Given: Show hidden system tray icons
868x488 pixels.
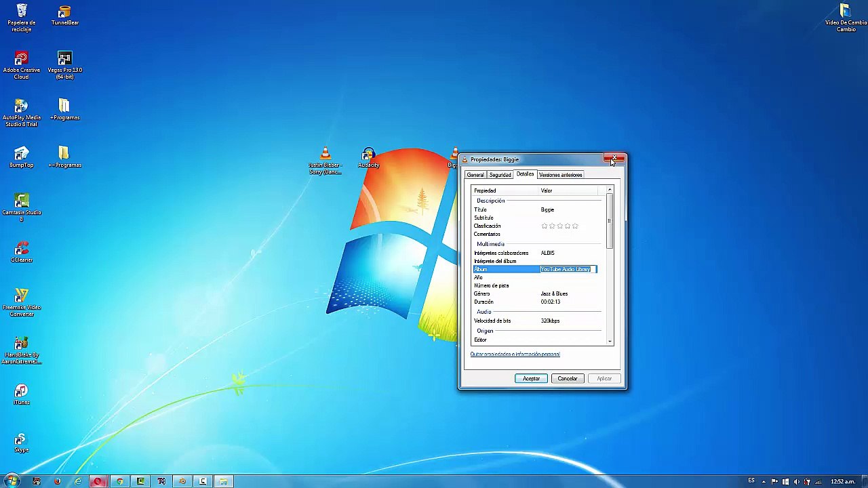Looking at the screenshot, I should pos(763,481).
